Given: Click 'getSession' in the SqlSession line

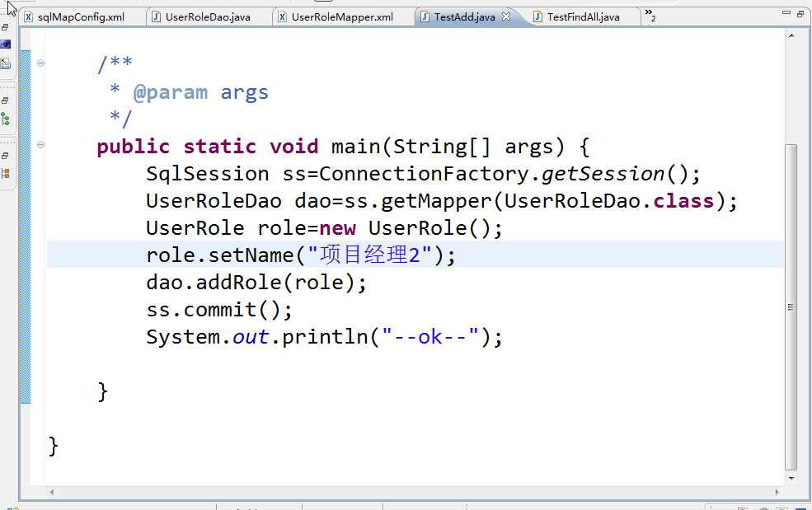Looking at the screenshot, I should click(603, 174).
